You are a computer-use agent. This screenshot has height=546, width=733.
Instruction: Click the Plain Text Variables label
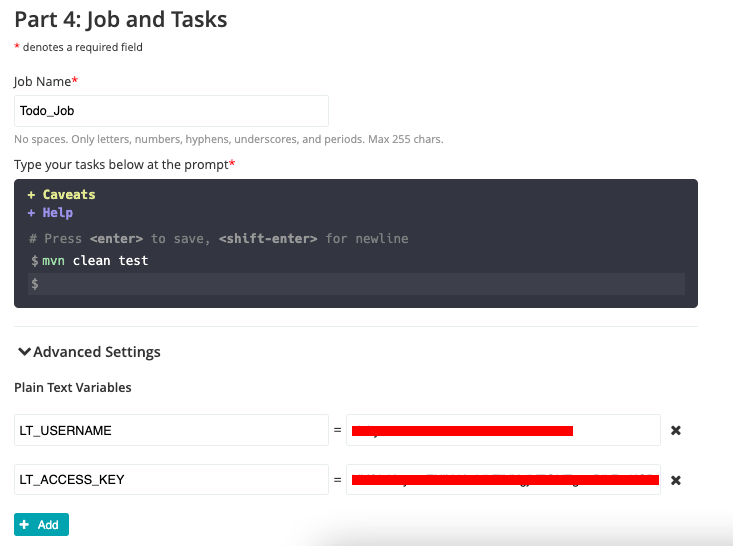(x=73, y=387)
